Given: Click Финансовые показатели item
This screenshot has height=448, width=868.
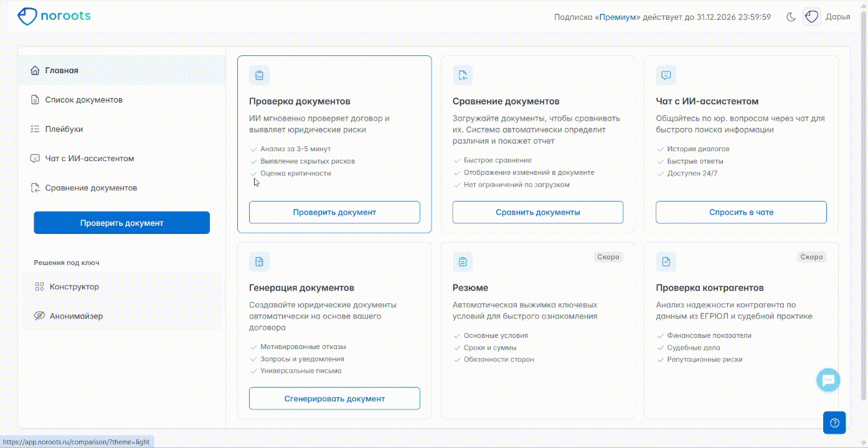Looking at the screenshot, I should (x=709, y=335).
